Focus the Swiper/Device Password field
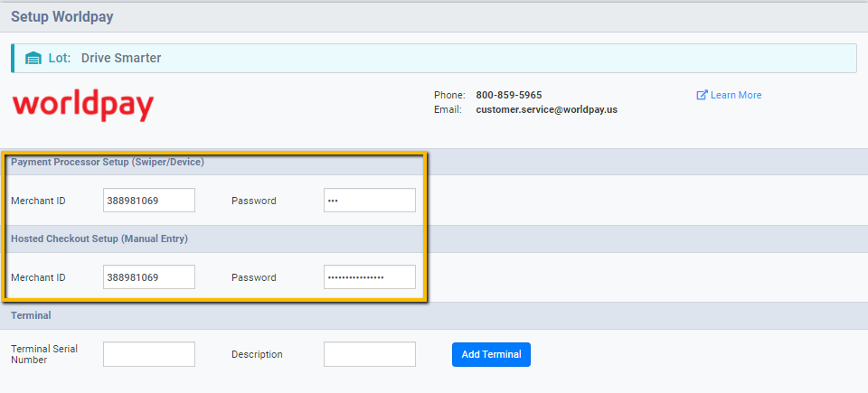The width and height of the screenshot is (868, 393). pyautogui.click(x=370, y=201)
